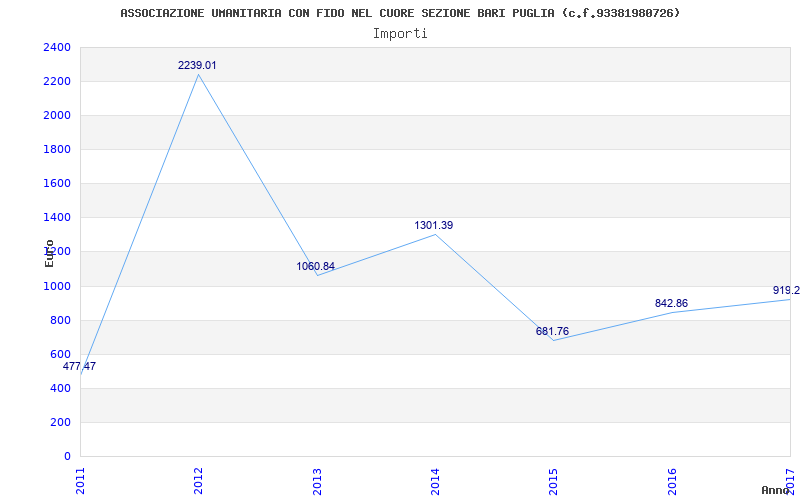Screen dimensions: 800x500
Task: Click the 1301.39 data label
Action: [x=434, y=226]
